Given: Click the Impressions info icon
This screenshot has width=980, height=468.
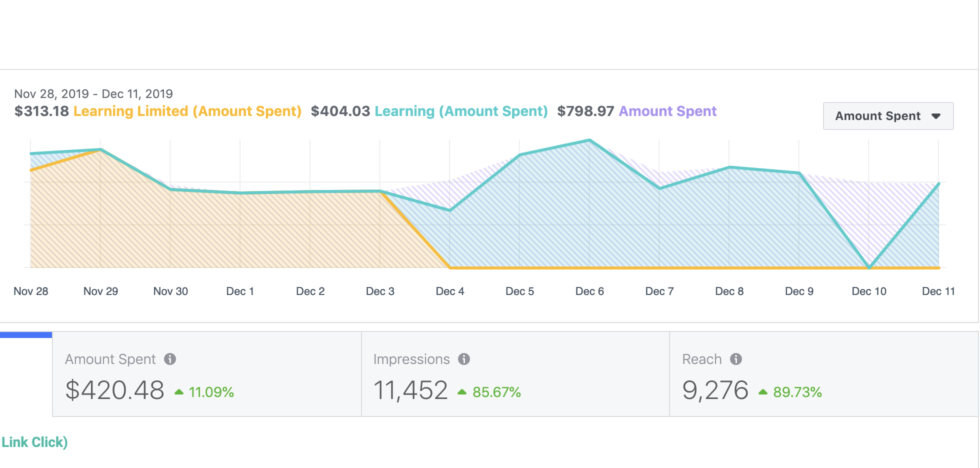Looking at the screenshot, I should [x=464, y=358].
